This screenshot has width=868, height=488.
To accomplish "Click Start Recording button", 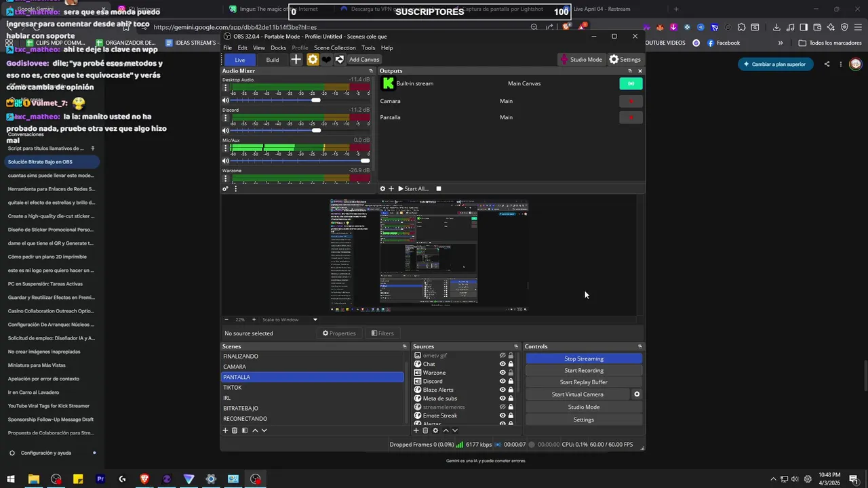I will [x=584, y=371].
